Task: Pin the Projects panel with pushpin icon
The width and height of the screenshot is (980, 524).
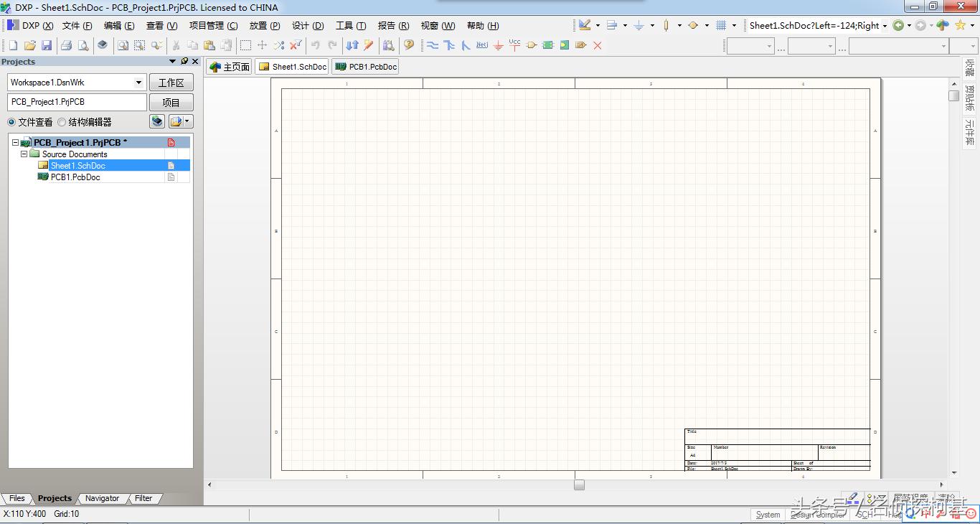Action: [184, 62]
